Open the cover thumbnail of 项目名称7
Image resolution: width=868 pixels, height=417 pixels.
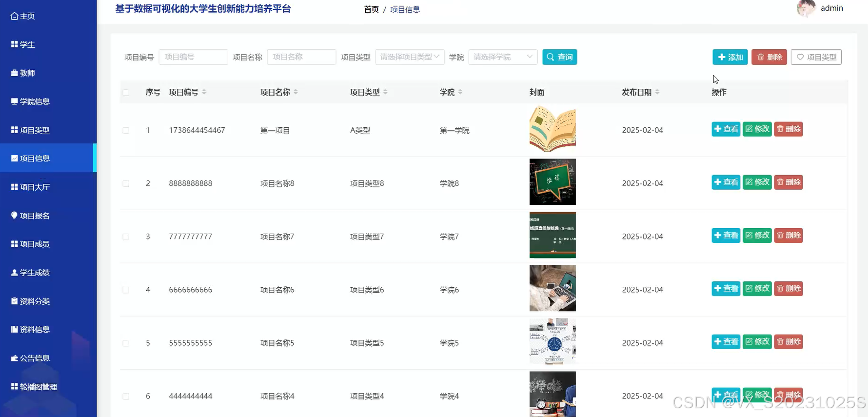(552, 235)
